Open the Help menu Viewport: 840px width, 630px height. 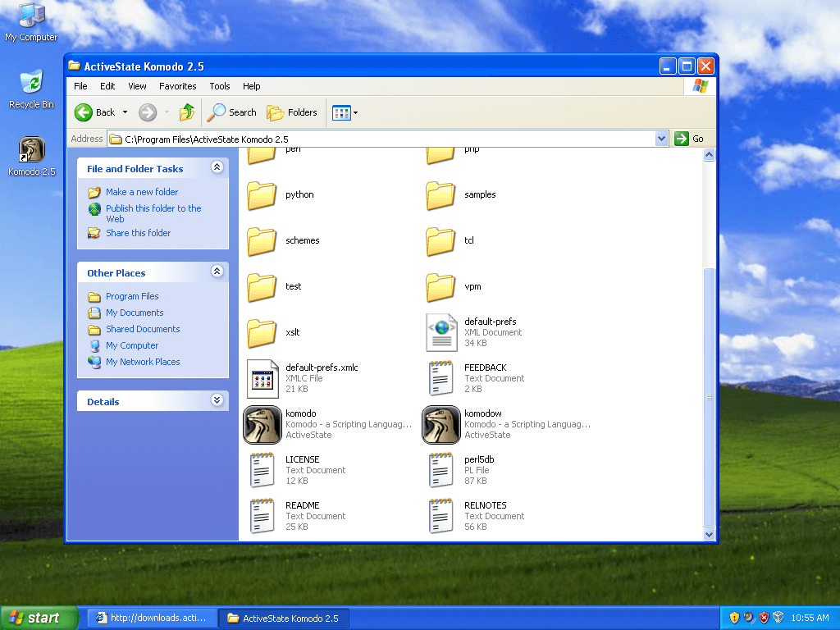251,86
